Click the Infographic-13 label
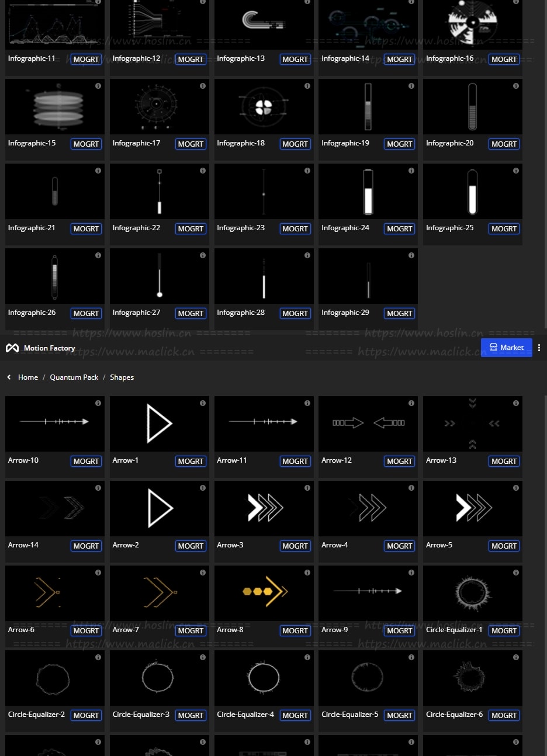Screen dimensions: 547x756 pyautogui.click(x=241, y=58)
